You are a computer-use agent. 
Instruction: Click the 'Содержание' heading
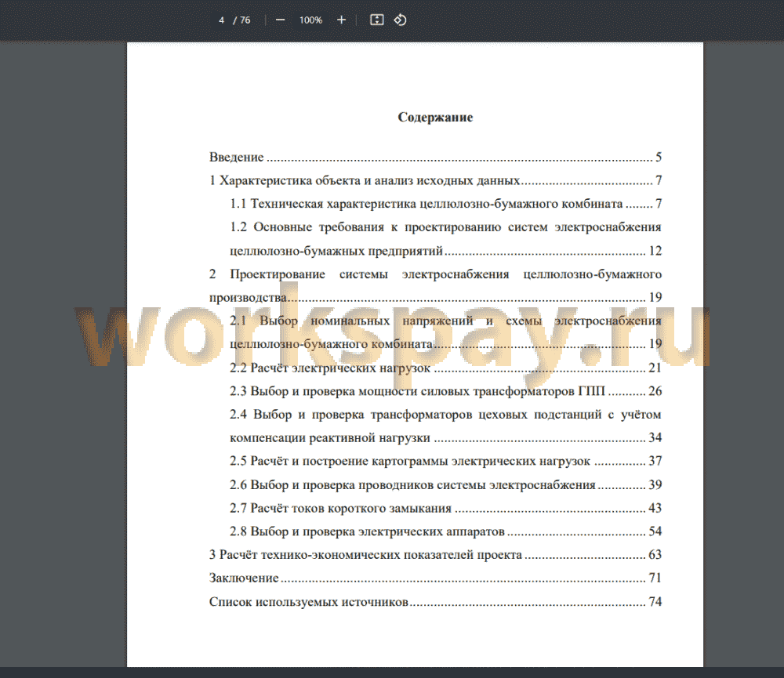[435, 117]
